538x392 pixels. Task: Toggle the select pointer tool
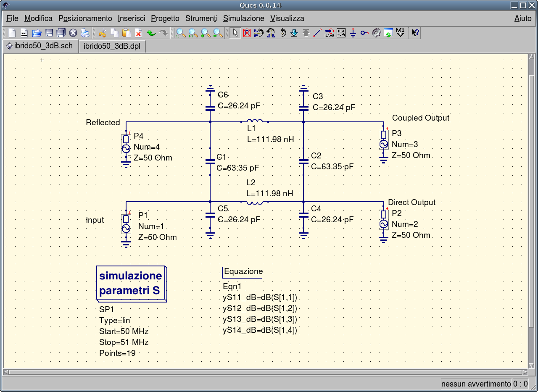coord(235,33)
